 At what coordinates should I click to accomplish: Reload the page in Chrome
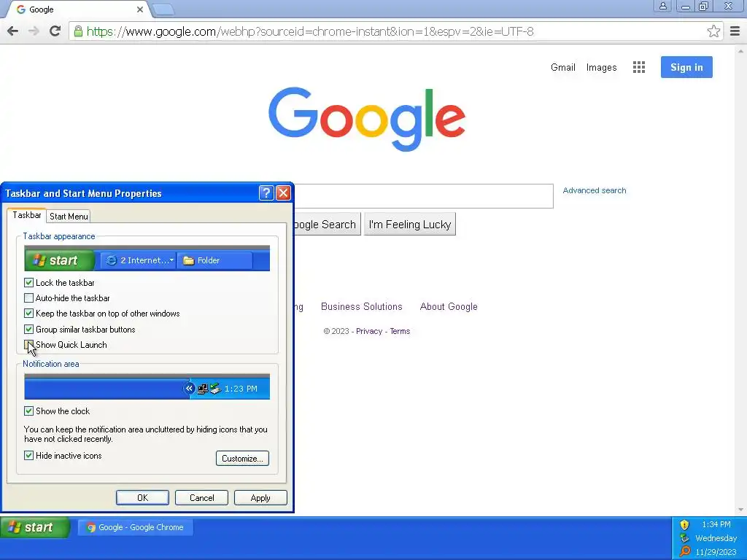pyautogui.click(x=55, y=31)
